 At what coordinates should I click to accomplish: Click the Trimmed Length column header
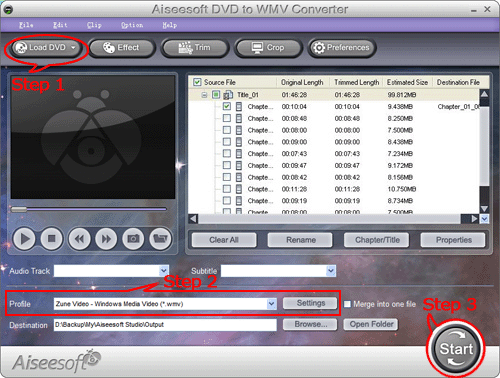click(357, 82)
